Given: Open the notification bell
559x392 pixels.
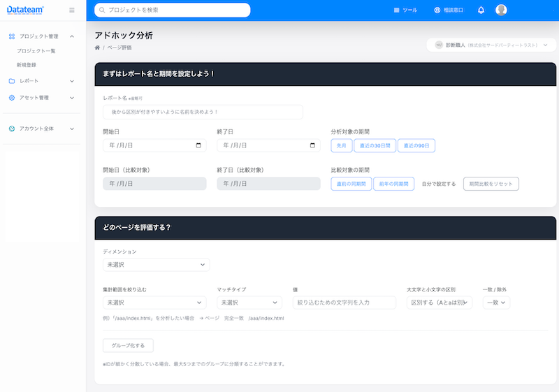Looking at the screenshot, I should coord(481,10).
